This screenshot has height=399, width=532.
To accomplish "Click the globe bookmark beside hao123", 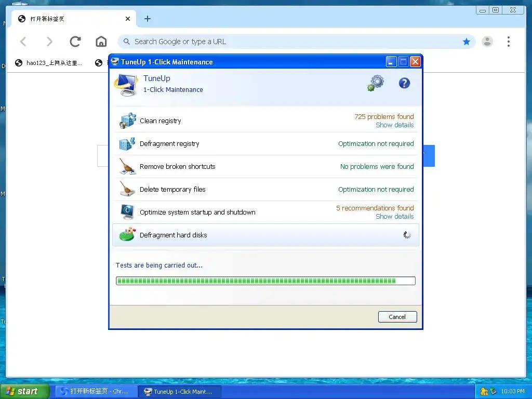I will click(x=99, y=63).
